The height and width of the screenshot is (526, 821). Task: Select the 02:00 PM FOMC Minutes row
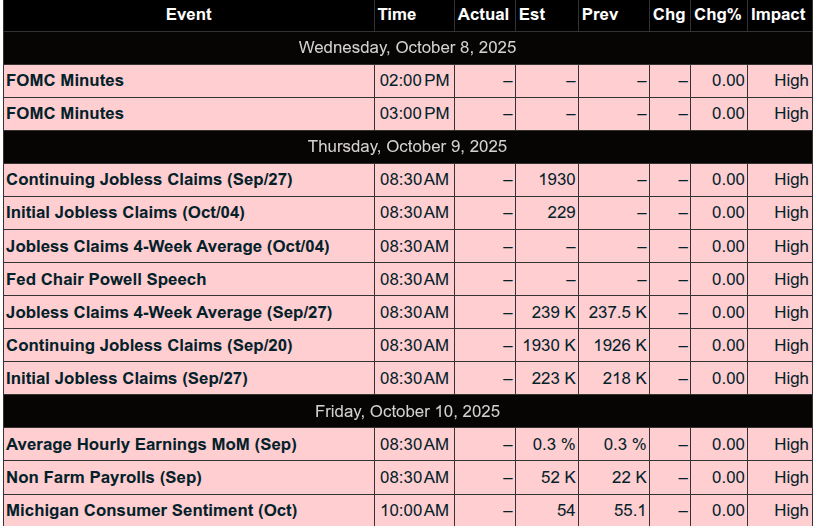pyautogui.click(x=408, y=81)
